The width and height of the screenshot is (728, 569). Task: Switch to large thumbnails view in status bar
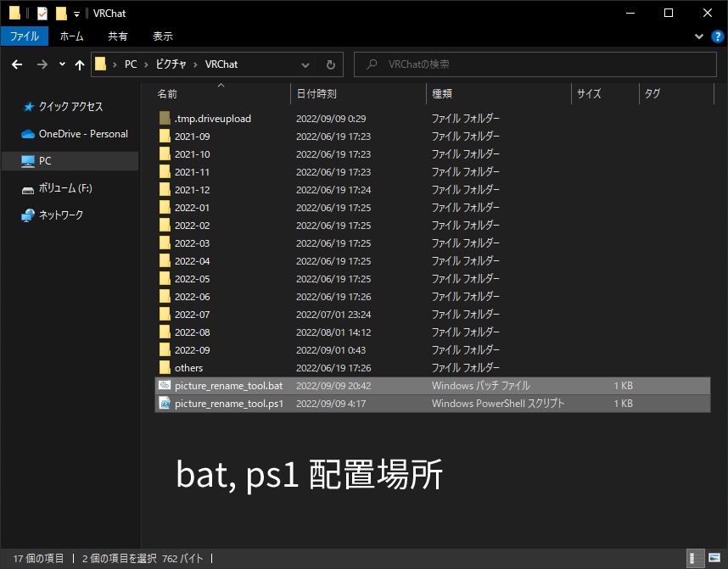point(714,560)
